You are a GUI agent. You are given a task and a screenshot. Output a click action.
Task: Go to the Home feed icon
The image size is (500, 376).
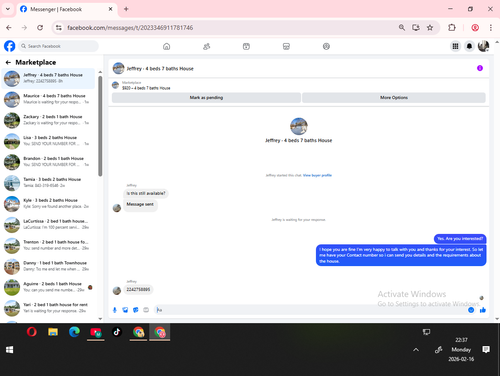click(x=166, y=46)
